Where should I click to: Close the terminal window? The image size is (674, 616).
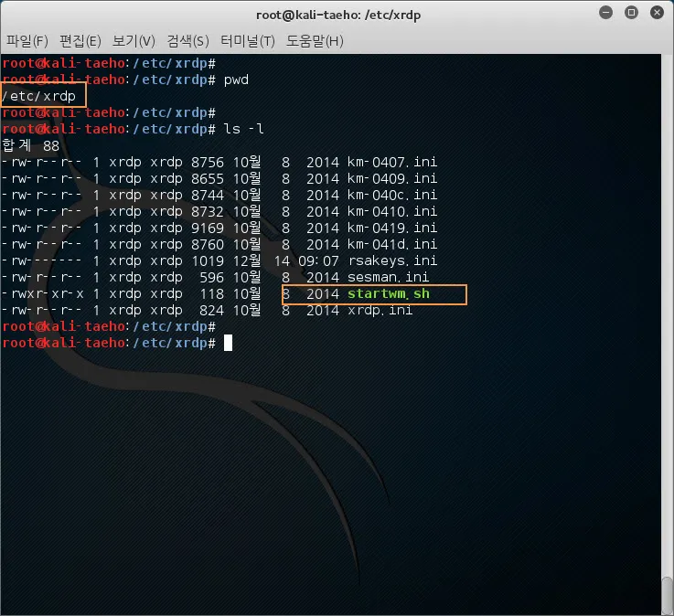click(657, 13)
